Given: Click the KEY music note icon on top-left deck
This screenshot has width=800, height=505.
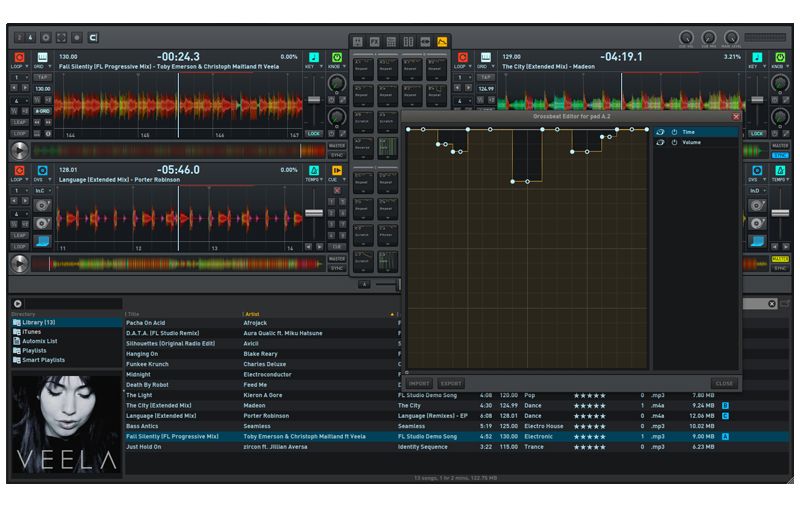Looking at the screenshot, I should click(313, 58).
